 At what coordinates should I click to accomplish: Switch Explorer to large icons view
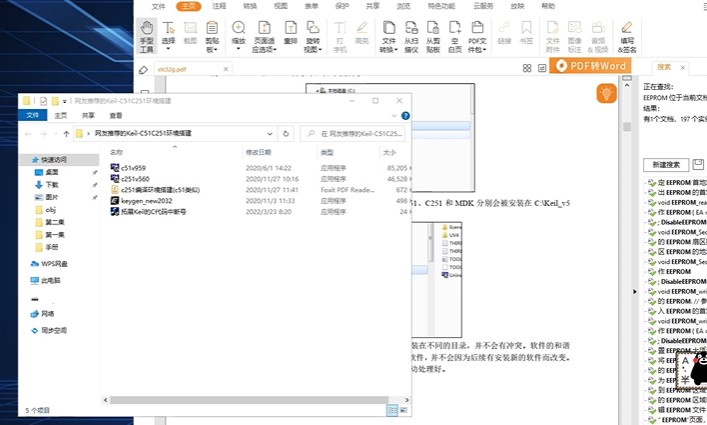point(403,410)
